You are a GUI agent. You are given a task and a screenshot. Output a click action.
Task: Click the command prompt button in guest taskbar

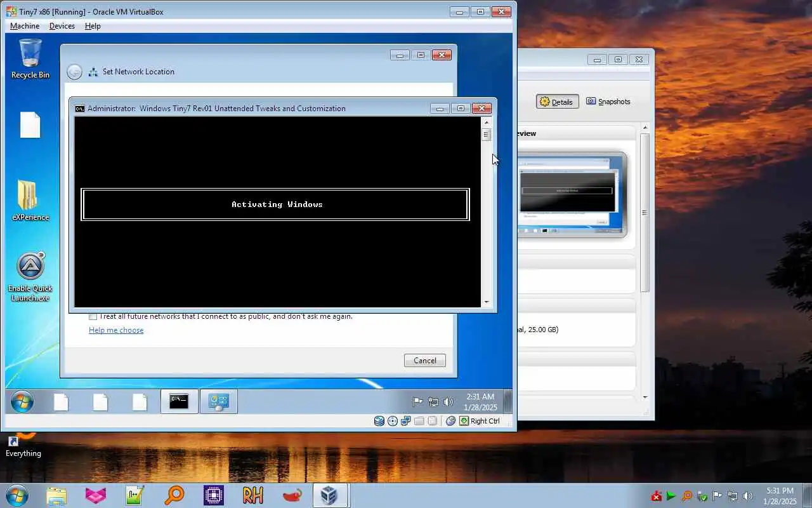tap(179, 402)
